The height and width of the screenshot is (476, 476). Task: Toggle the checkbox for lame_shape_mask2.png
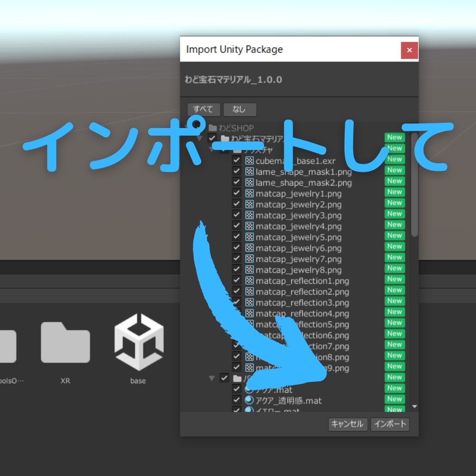237,181
